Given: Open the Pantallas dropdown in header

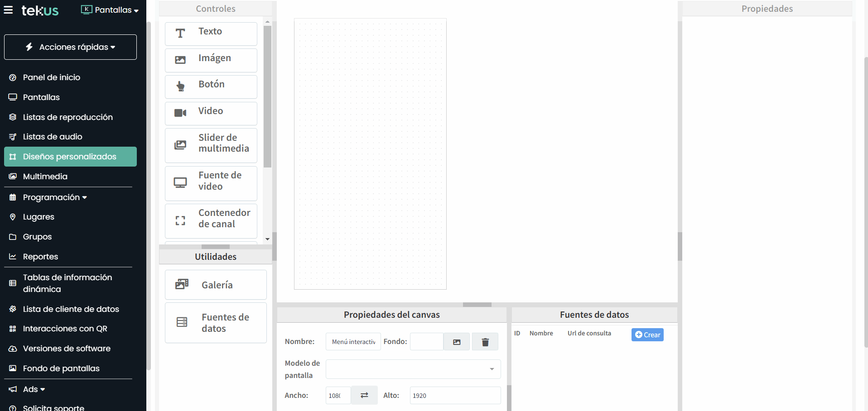Looking at the screenshot, I should pos(110,10).
